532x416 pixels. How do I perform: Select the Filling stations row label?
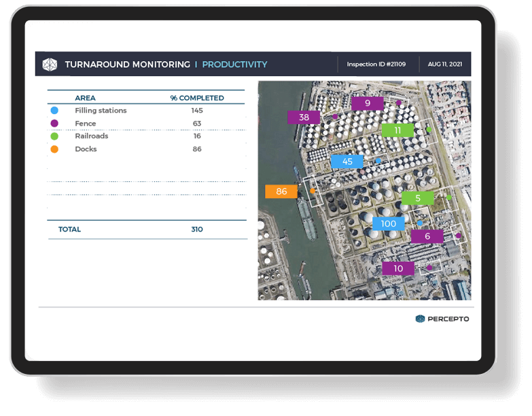[x=101, y=111]
